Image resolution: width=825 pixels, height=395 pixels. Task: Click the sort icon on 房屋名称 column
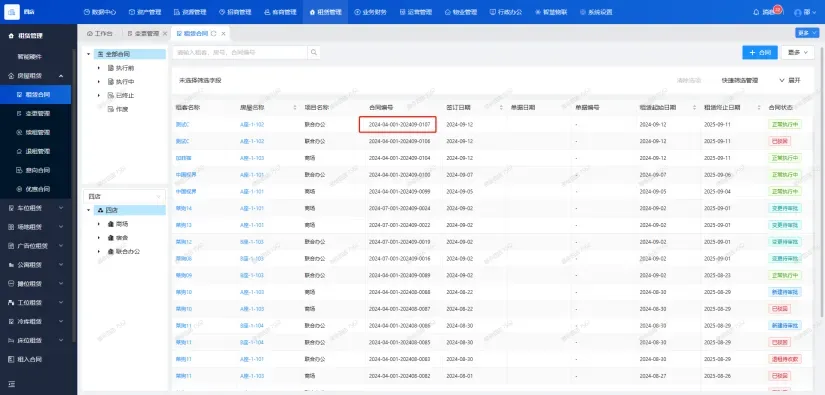coord(295,107)
